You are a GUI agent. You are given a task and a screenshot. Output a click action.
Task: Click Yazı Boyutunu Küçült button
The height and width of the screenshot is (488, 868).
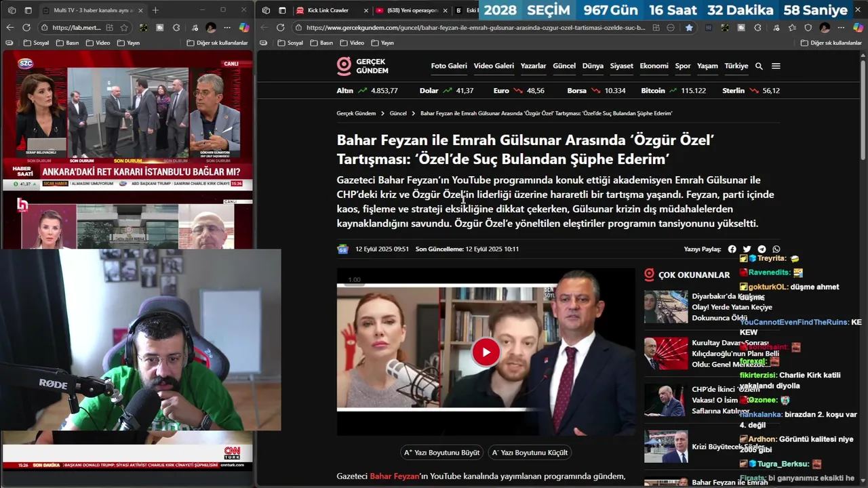[x=530, y=453]
